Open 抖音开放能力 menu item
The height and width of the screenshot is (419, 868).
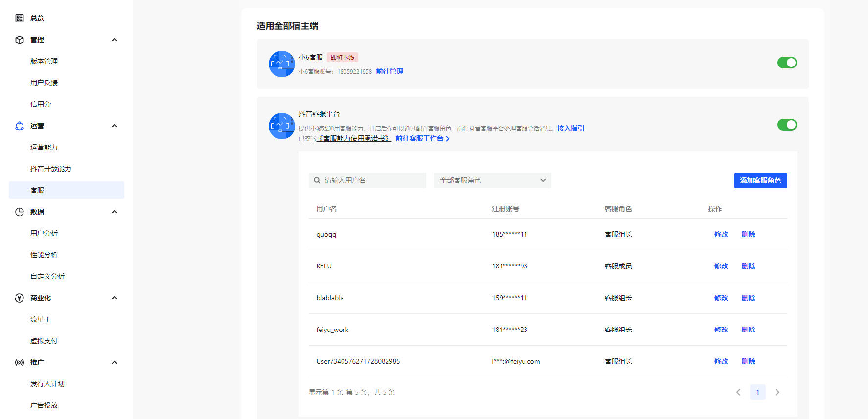tap(51, 169)
